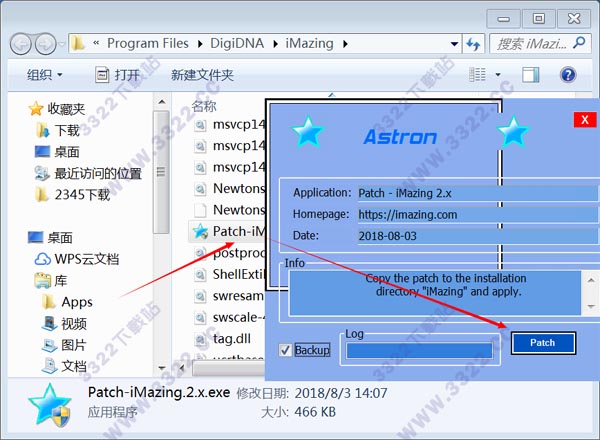The width and height of the screenshot is (600, 440).
Task: Click DigiDNA in address breadcrumb
Action: point(237,43)
